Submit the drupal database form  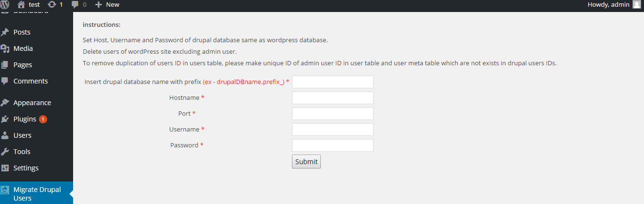tap(306, 162)
